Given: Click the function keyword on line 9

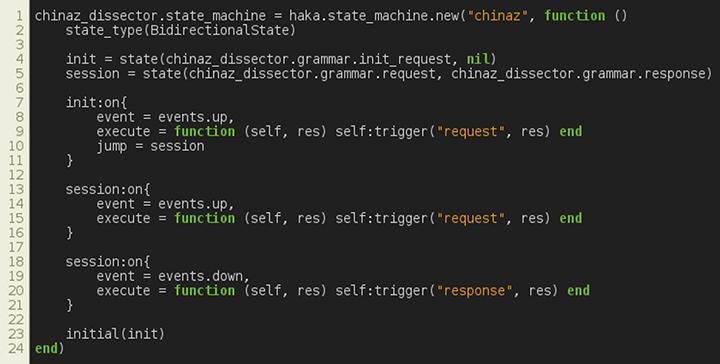Looking at the screenshot, I should coord(204,132).
